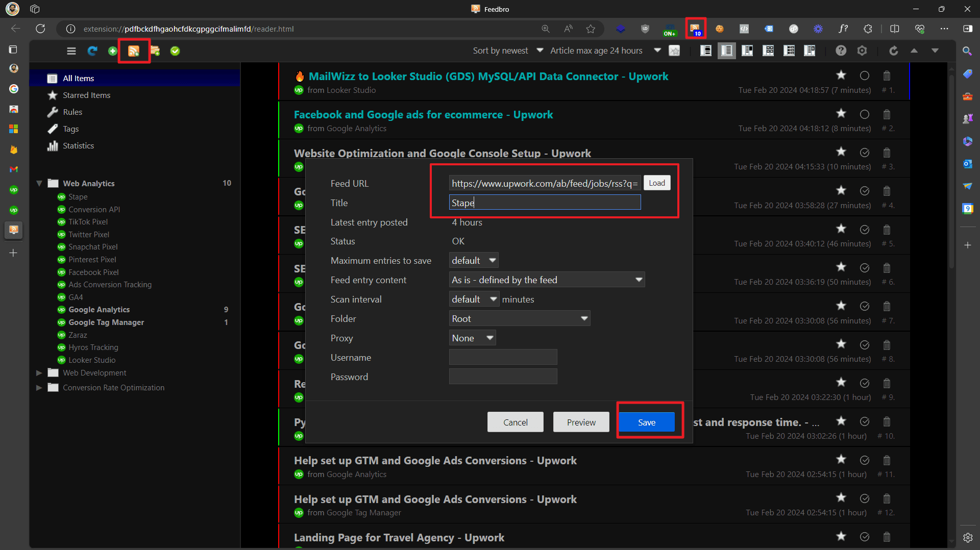Click the add new folder icon
Viewport: 980px width, 550px height.
click(x=155, y=51)
